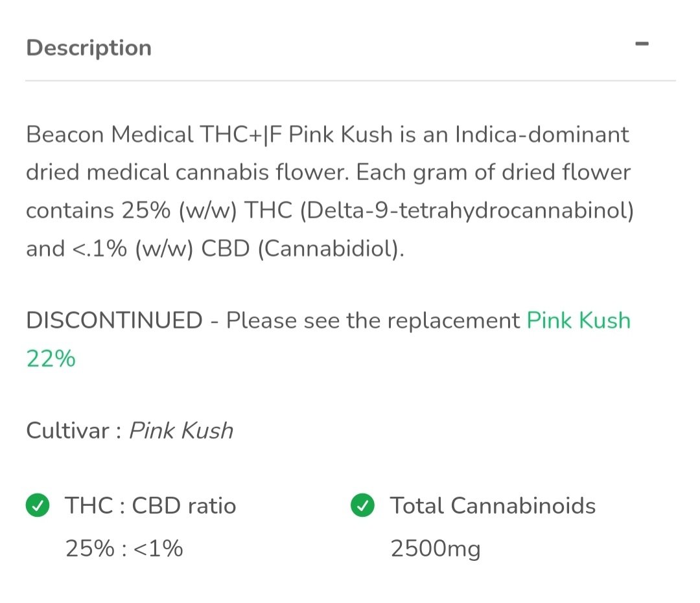
Task: Click divider line under Description header
Action: coord(350,81)
